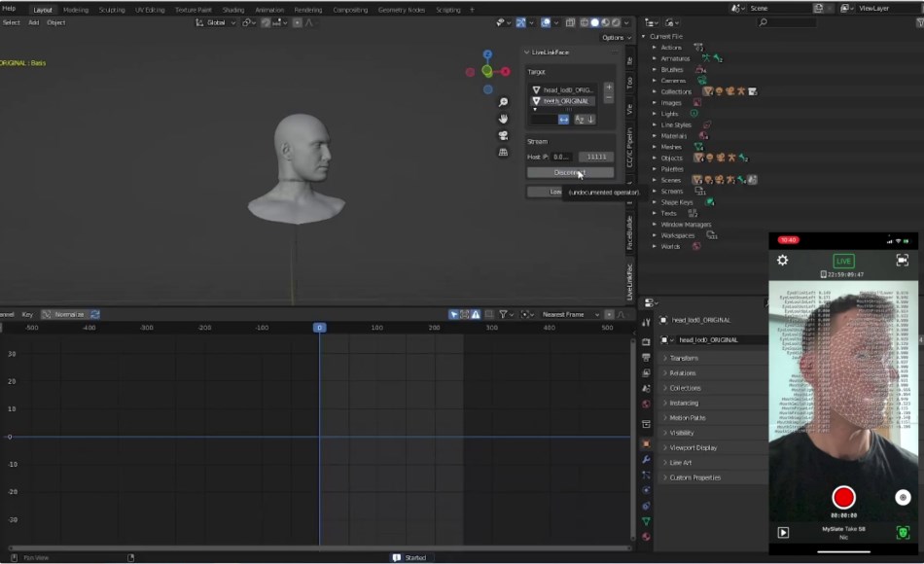Click the zoom magnifier icon in viewport sidebar
Viewport: 924px width, 564px height.
[502, 101]
